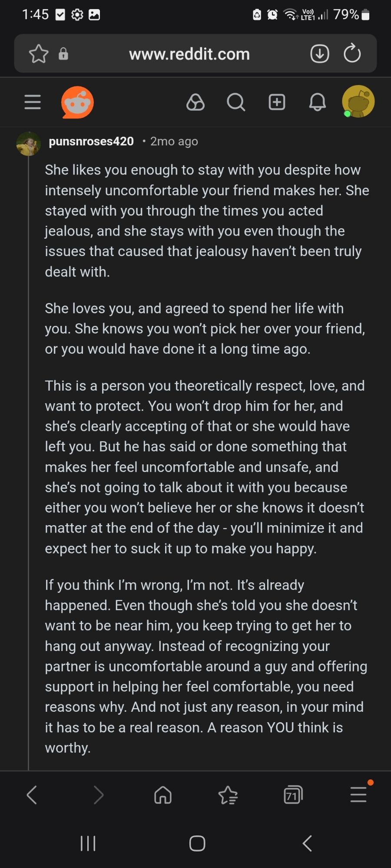Create a new post
Viewport: 391px width, 868px height.
[x=277, y=102]
